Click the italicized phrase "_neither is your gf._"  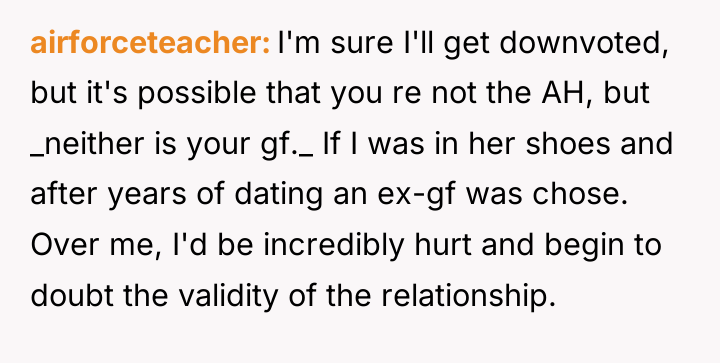tap(172, 145)
